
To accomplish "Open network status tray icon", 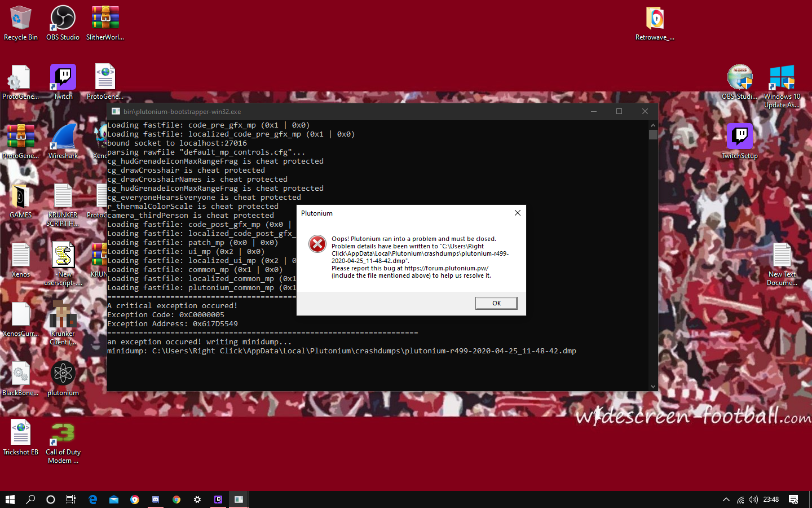I will click(x=740, y=500).
